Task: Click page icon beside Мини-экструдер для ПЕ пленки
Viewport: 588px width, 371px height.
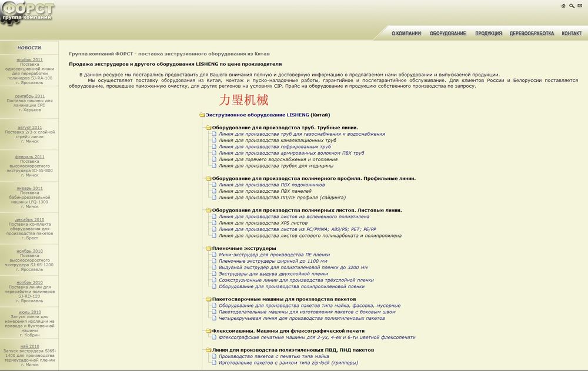Action: pos(214,255)
